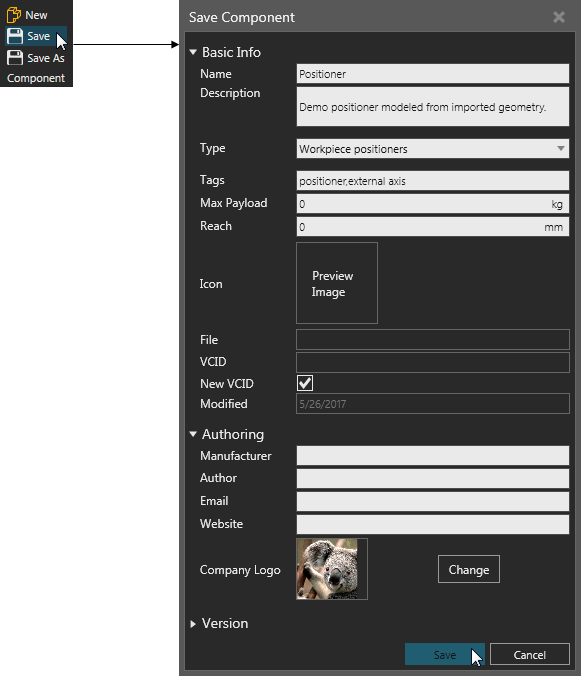Focus the Name text field

coord(433,74)
